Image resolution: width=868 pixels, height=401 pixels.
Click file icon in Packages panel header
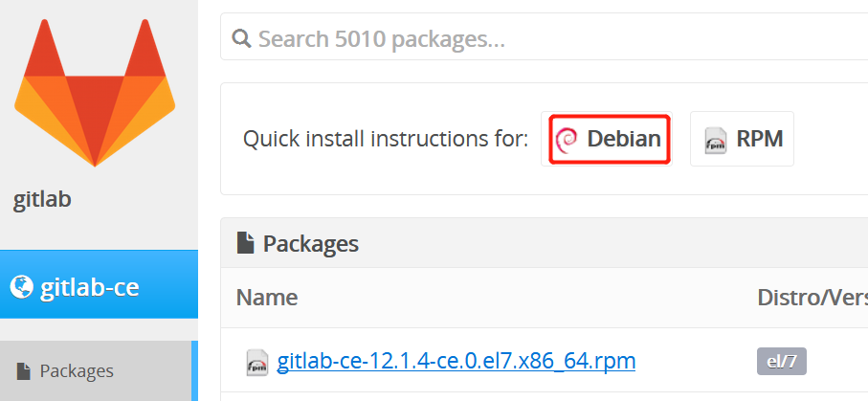coord(245,243)
